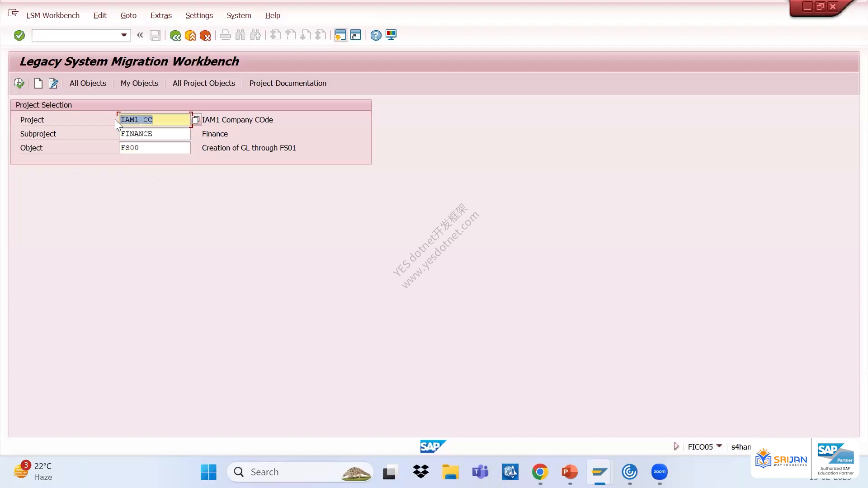Open Google Chrome from the taskbar
Screen dimensions: 868x488
(x=540, y=472)
